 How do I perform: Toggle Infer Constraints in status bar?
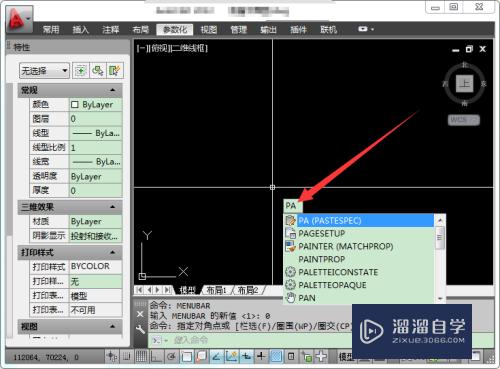112,357
